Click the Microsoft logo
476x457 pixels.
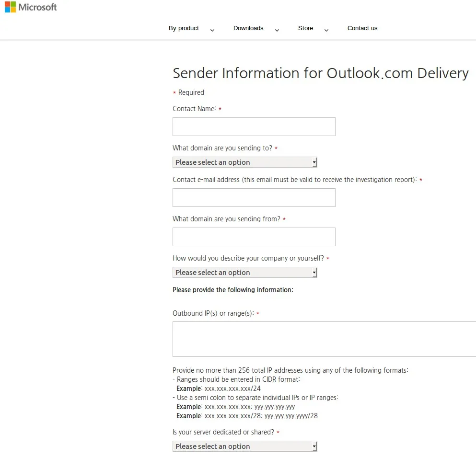[x=31, y=7]
